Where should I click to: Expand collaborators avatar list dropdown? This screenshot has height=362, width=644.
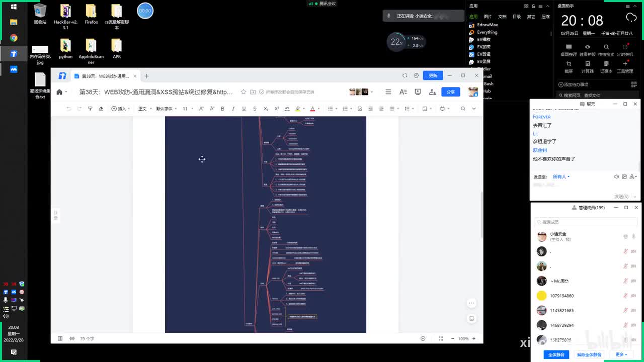click(371, 92)
